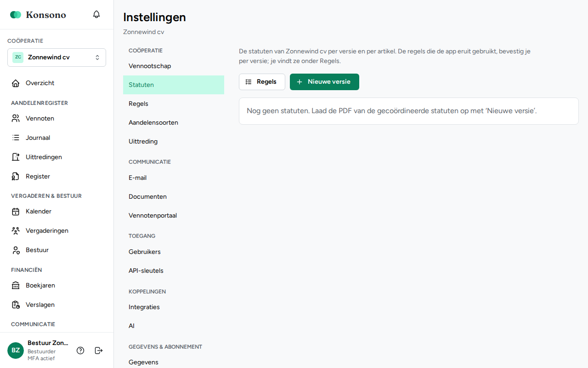Go to Vergaderingen in sidebar

tap(57, 231)
